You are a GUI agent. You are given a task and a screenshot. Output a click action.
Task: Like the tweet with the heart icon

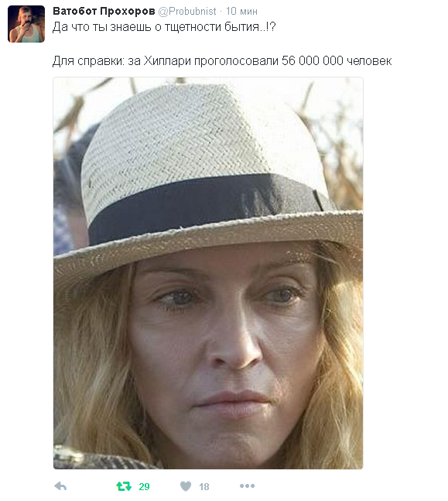click(186, 486)
